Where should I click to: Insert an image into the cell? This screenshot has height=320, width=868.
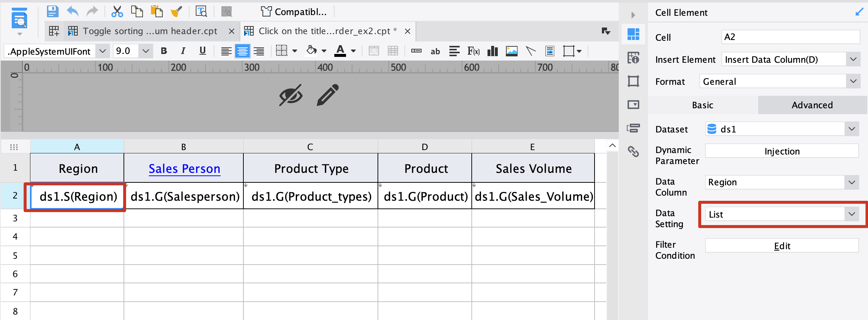(x=511, y=51)
